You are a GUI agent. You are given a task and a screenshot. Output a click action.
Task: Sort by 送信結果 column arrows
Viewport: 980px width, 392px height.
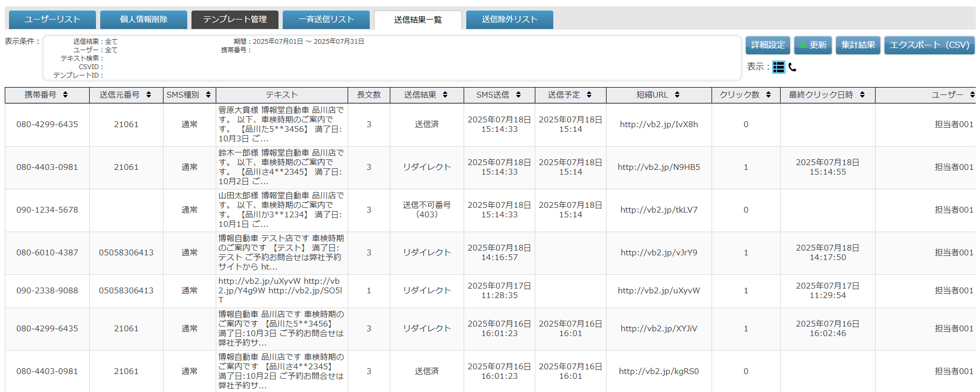pos(445,95)
